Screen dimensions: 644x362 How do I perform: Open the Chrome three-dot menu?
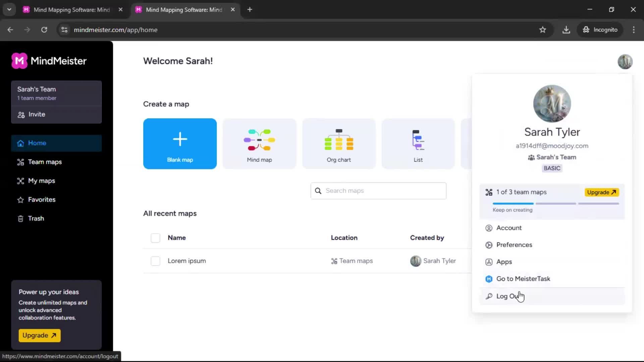point(634,30)
